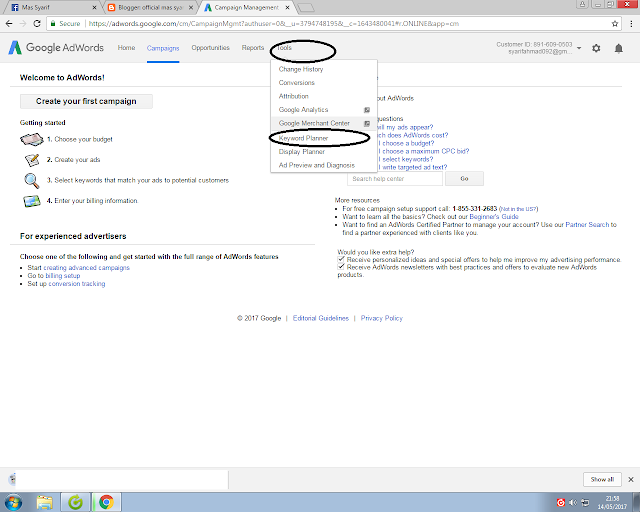Go back in browser history
Screen dimensions: 640x512
pyautogui.click(x=9, y=24)
